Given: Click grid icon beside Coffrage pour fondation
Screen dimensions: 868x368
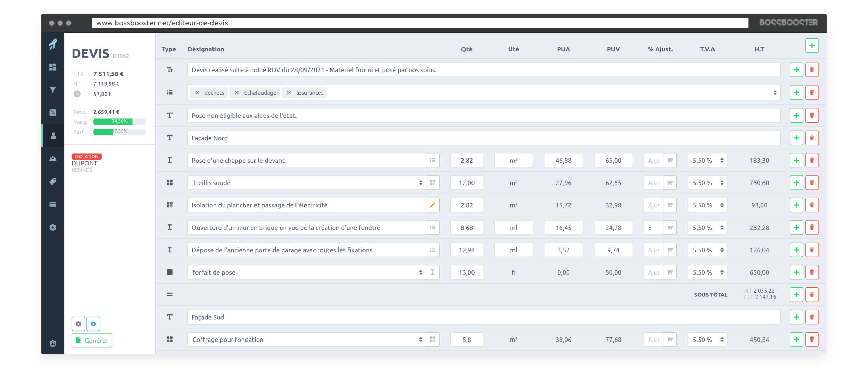Looking at the screenshot, I should (x=433, y=340).
